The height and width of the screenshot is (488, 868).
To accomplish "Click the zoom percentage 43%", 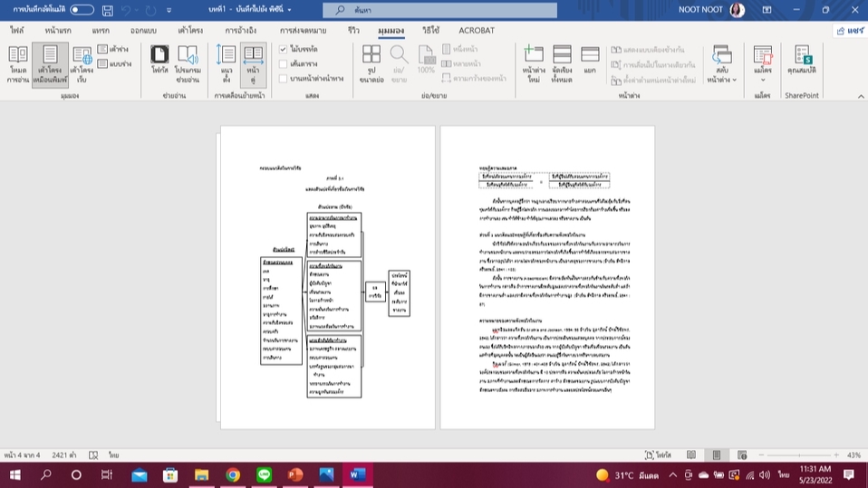I will pyautogui.click(x=854, y=455).
